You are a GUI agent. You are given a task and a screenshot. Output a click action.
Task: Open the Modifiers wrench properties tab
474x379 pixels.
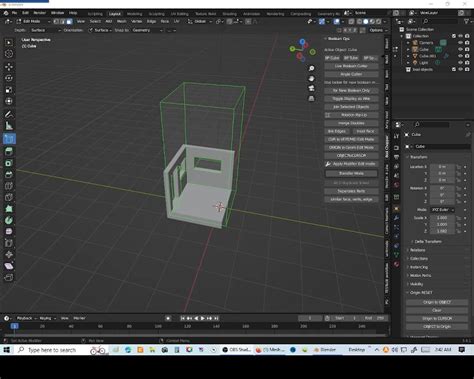pyautogui.click(x=396, y=218)
